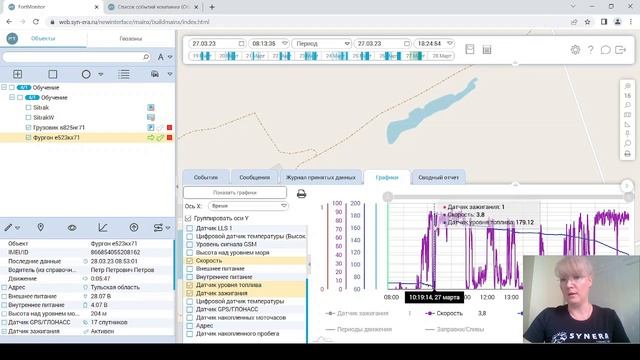Check the Датчик LLS 1 parameter
Viewport: 640px width, 360px height.
tap(189, 228)
